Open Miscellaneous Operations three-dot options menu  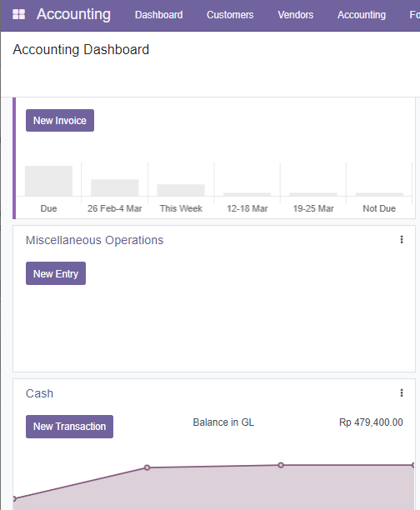point(402,240)
